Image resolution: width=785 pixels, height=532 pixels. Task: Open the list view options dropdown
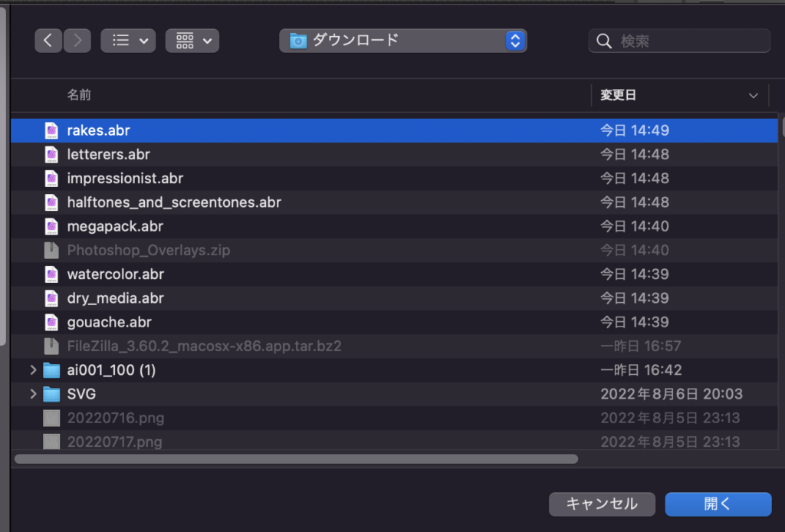coord(128,41)
